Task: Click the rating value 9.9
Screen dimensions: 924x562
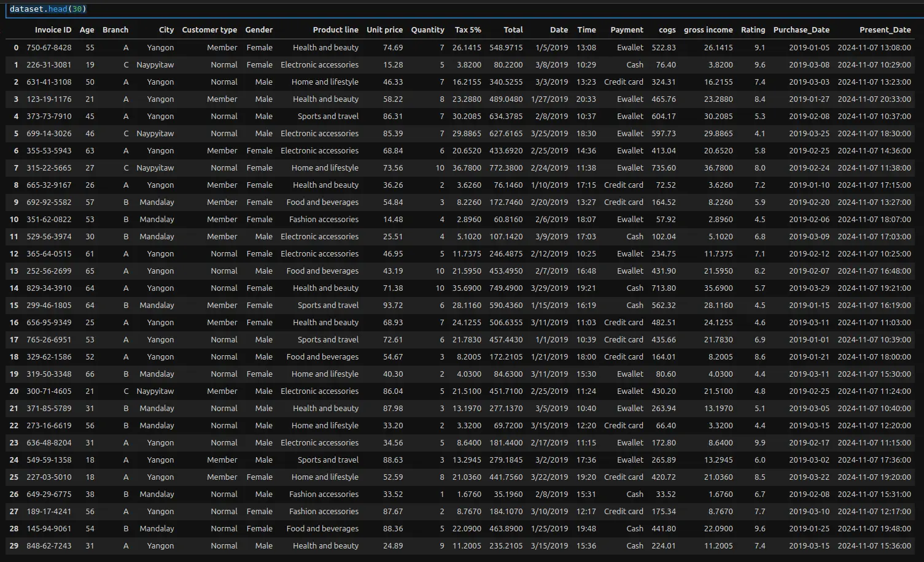Action: [760, 442]
